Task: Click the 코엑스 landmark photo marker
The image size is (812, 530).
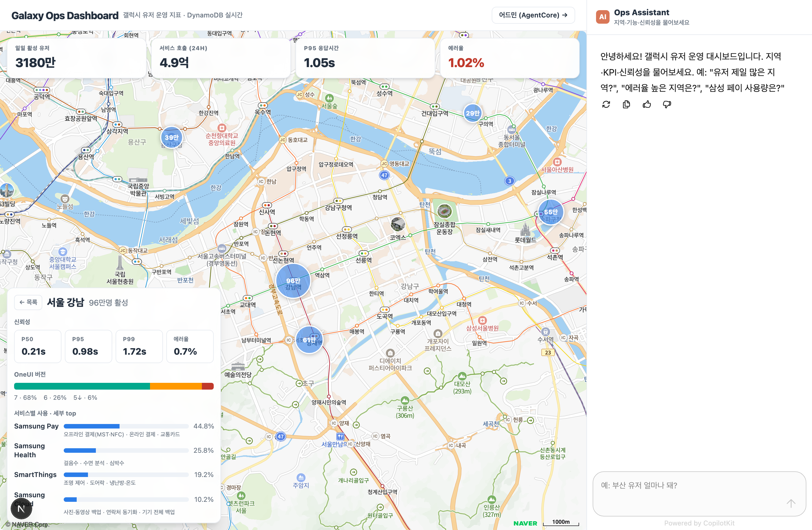Action: 398,224
